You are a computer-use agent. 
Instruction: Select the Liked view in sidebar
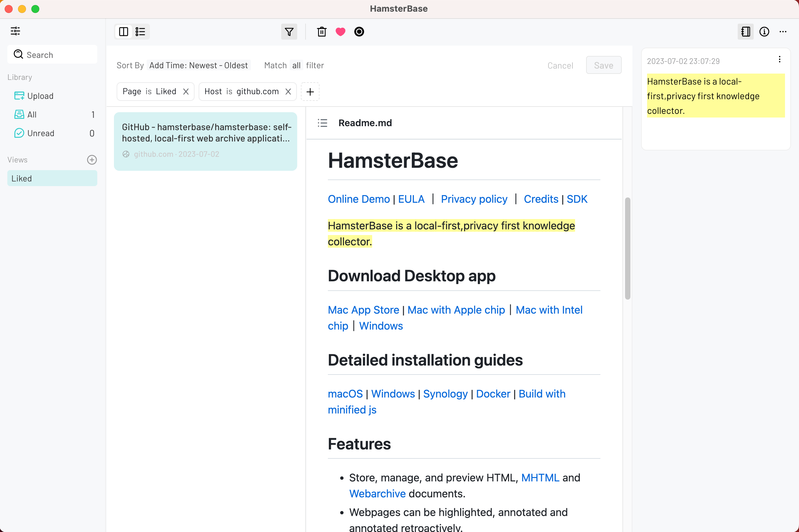(52, 178)
